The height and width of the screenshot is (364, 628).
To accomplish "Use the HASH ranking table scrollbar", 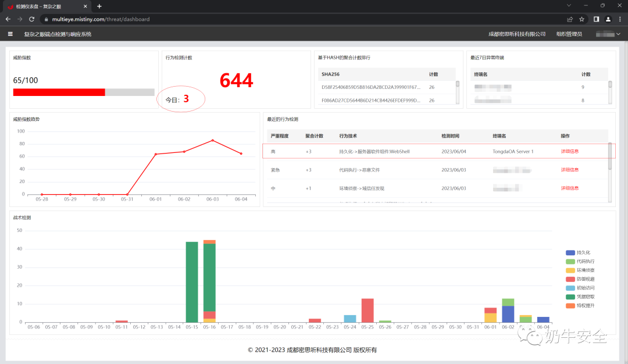I will coord(458,84).
